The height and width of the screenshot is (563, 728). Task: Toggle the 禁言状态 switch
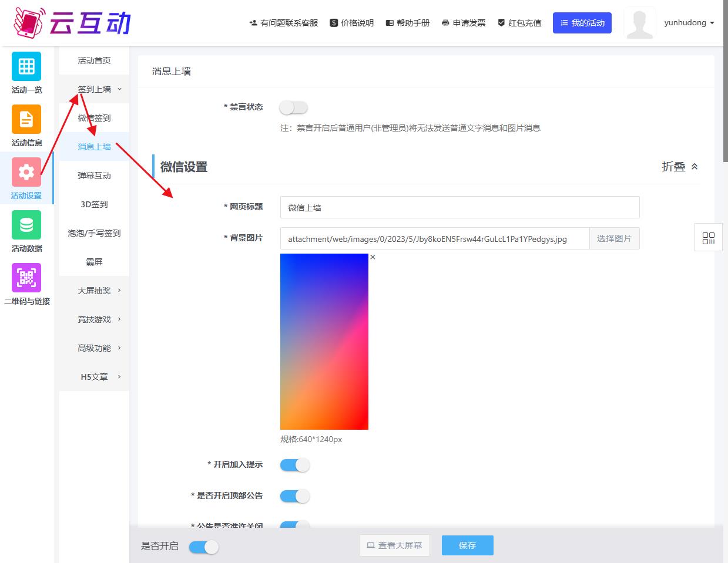click(294, 107)
